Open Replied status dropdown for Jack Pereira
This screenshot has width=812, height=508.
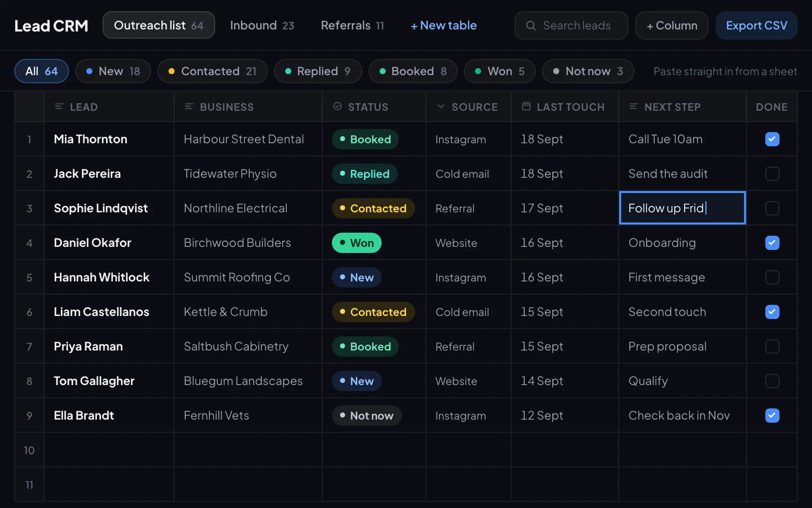point(365,174)
